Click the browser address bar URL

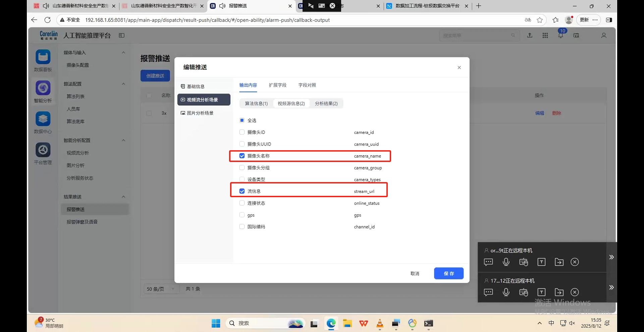click(x=207, y=20)
